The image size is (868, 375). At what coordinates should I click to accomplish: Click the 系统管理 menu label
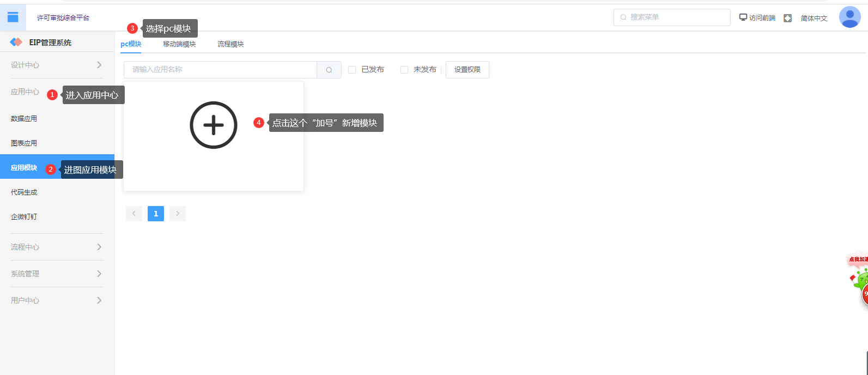coord(25,274)
